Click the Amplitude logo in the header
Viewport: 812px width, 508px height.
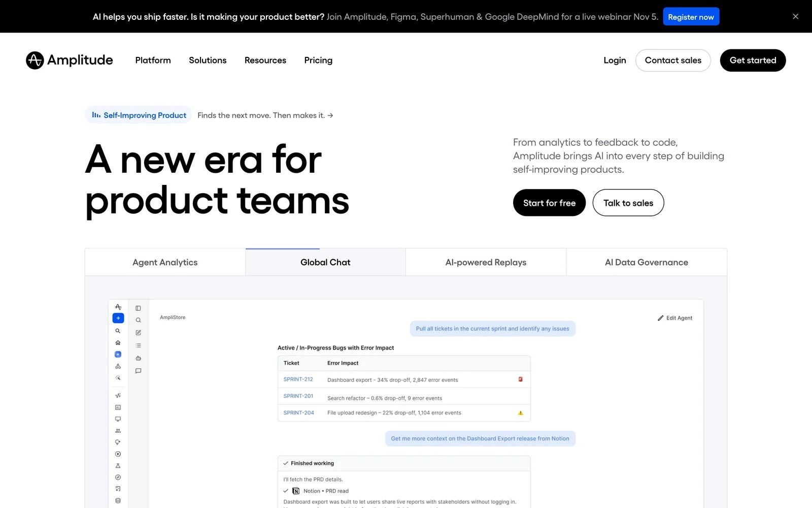(x=70, y=60)
